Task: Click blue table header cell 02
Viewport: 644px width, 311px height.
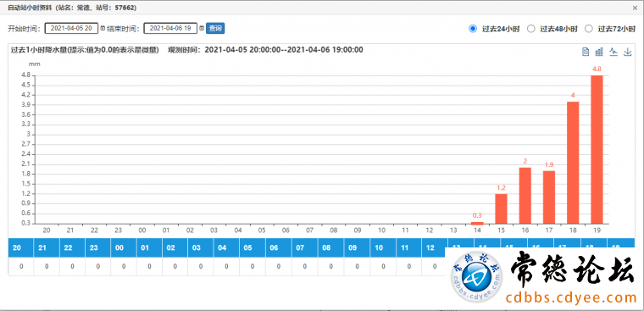Action: [x=175, y=247]
